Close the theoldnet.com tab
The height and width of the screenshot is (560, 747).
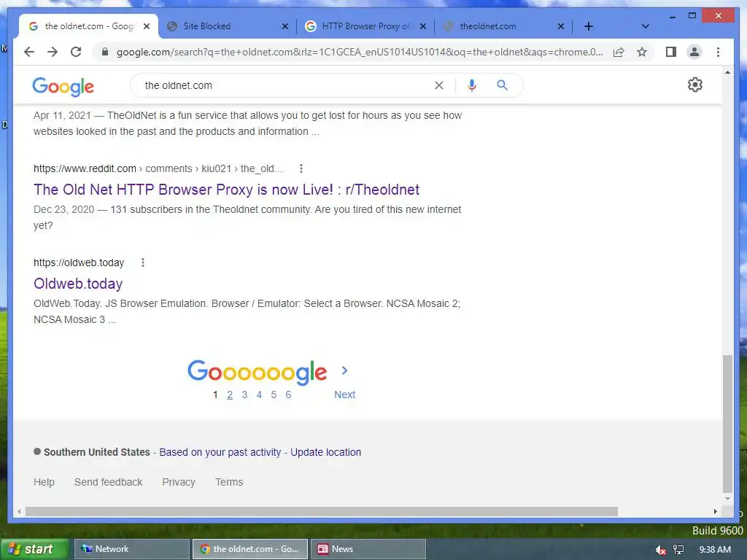point(561,26)
